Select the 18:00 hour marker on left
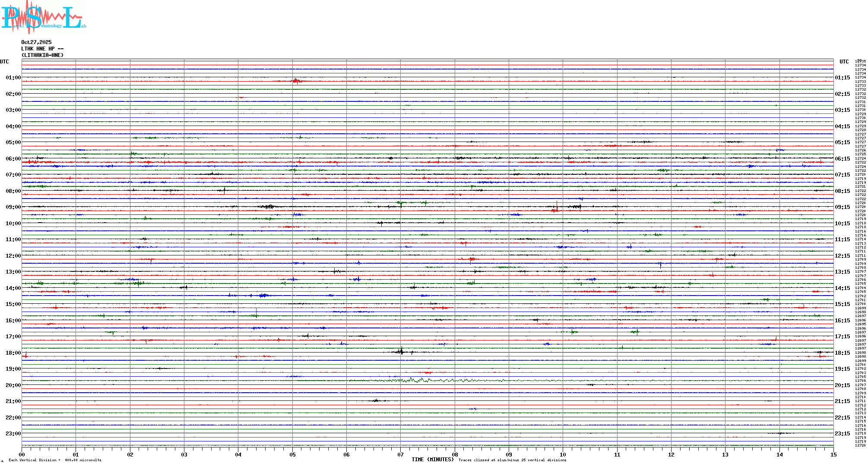 [13, 353]
